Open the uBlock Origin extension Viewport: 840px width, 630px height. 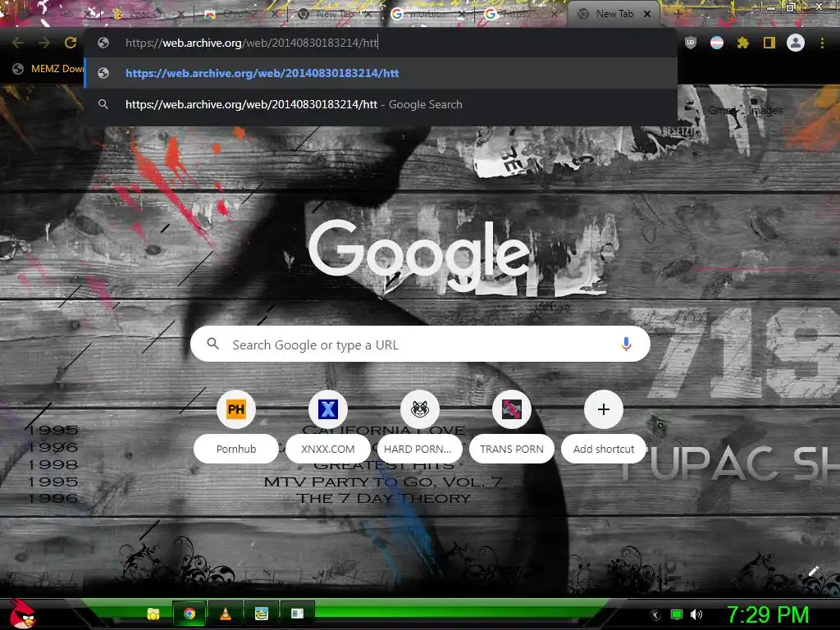click(691, 43)
